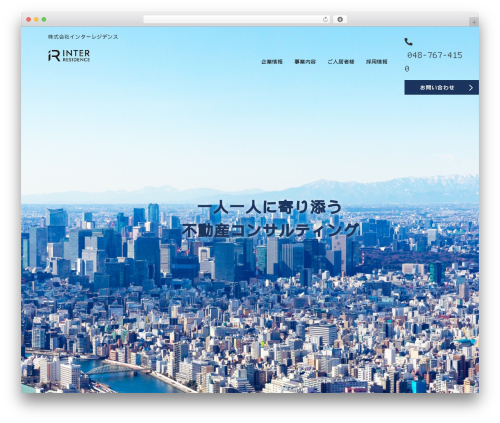The width and height of the screenshot is (500, 423).
Task: Open ご入居者様 menu item
Action: (341, 62)
